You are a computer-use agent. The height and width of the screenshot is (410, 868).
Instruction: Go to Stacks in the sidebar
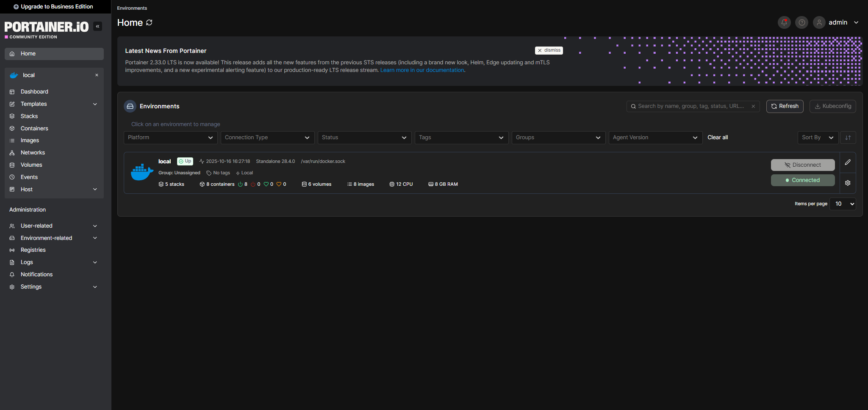tap(29, 116)
